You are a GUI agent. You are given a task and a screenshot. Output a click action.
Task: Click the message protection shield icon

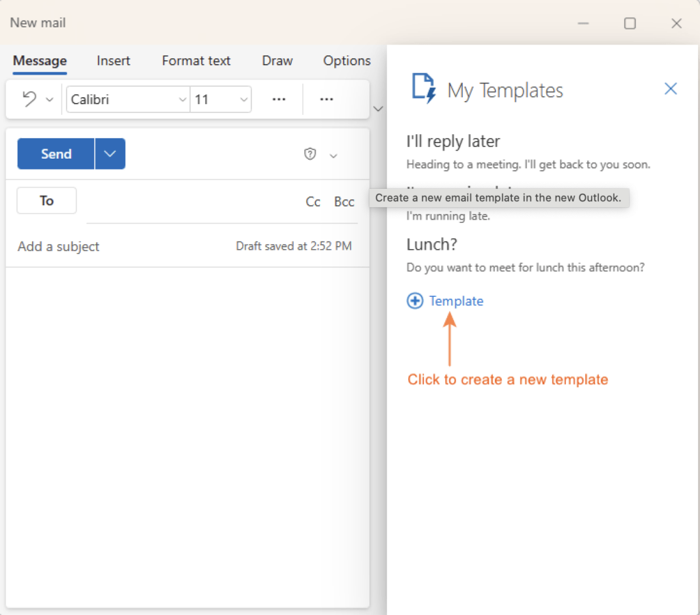pyautogui.click(x=310, y=155)
